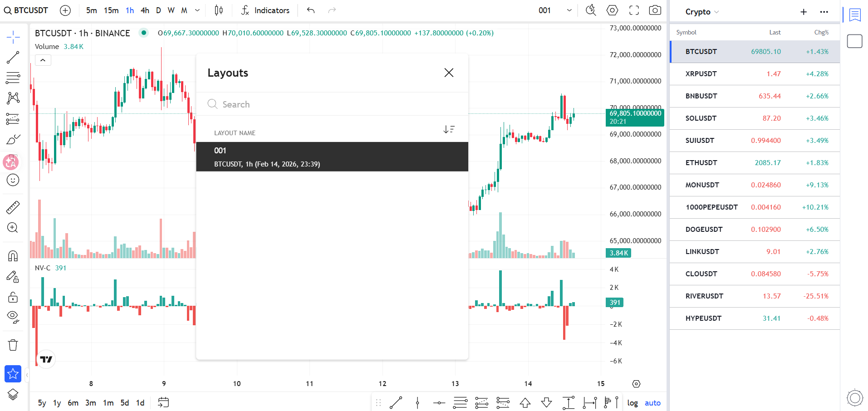Open the TradingView logo link
This screenshot has height=411, width=868.
[46, 359]
